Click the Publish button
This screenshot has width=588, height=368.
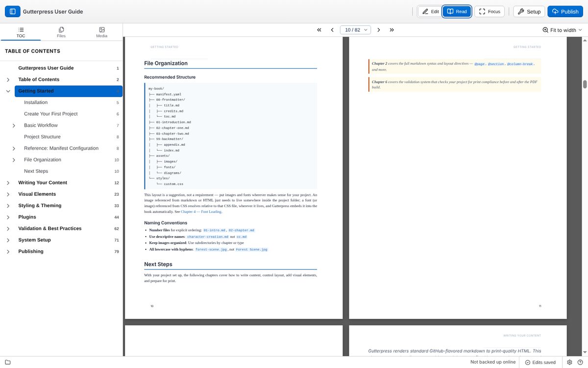[x=565, y=11]
